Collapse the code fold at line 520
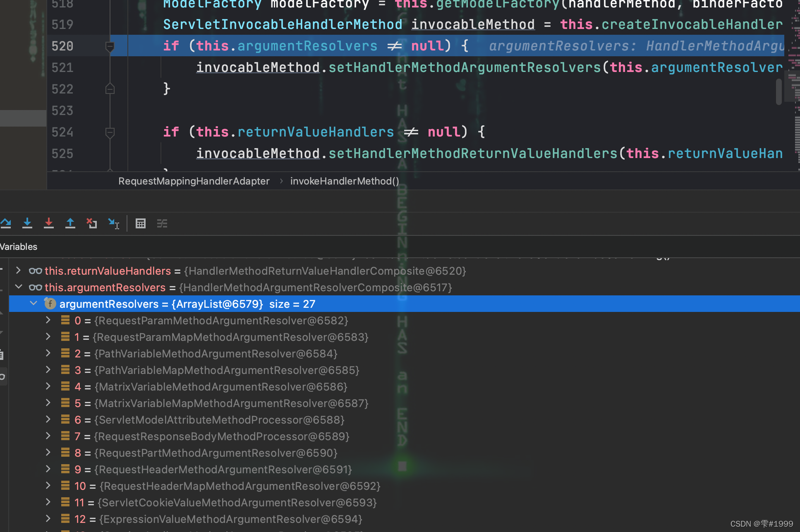The height and width of the screenshot is (532, 800). pos(110,46)
